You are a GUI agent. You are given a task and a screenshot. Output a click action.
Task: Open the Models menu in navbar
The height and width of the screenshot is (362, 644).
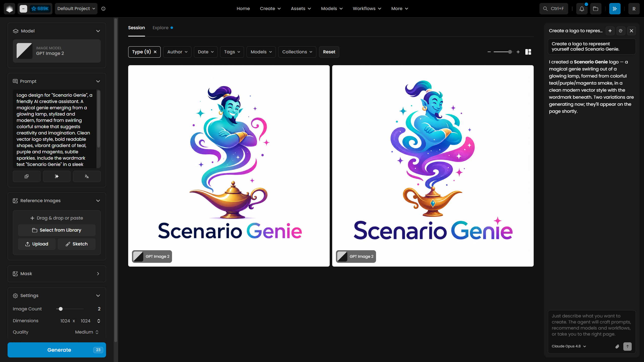[x=332, y=9]
